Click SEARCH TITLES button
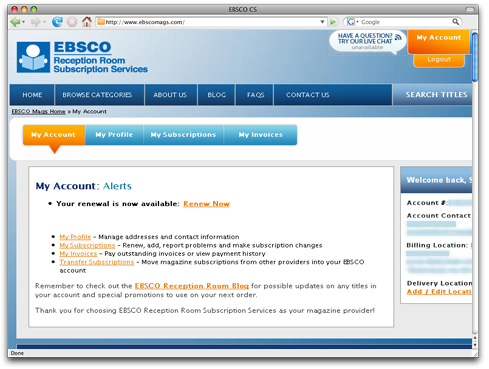Image resolution: width=489 pixels, height=369 pixels. pos(433,95)
